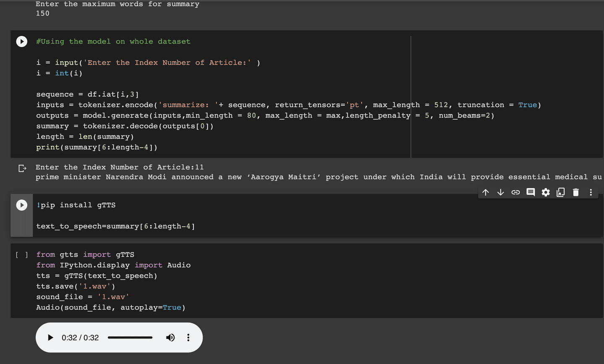Click the 'summary = tokenizer.decode(outputs[0])' line

pos(125,126)
